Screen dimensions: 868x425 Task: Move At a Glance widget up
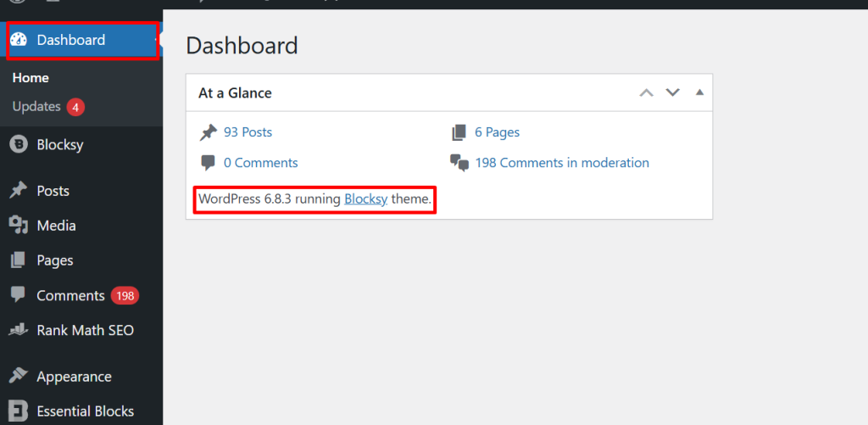point(647,92)
